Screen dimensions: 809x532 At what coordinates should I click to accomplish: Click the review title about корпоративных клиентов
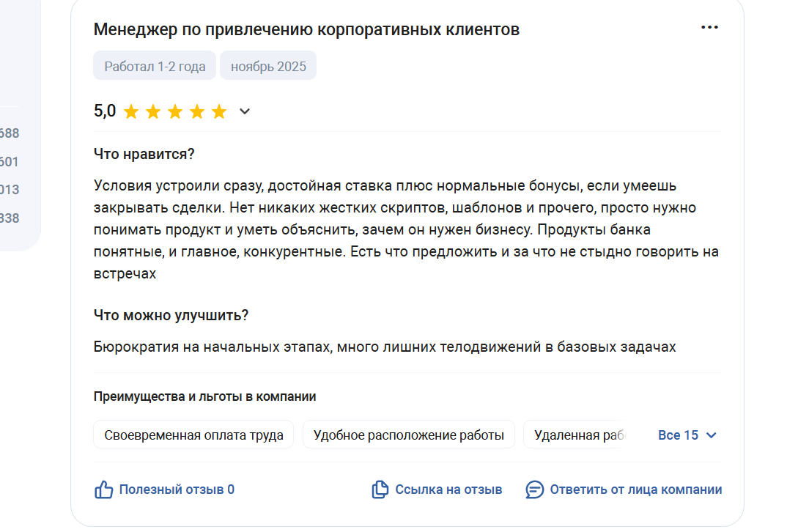coord(306,30)
